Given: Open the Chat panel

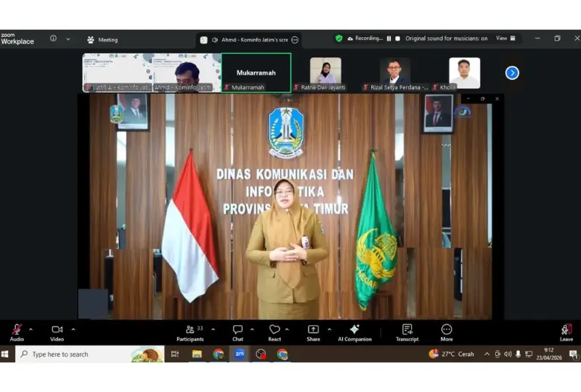Looking at the screenshot, I should (x=237, y=330).
